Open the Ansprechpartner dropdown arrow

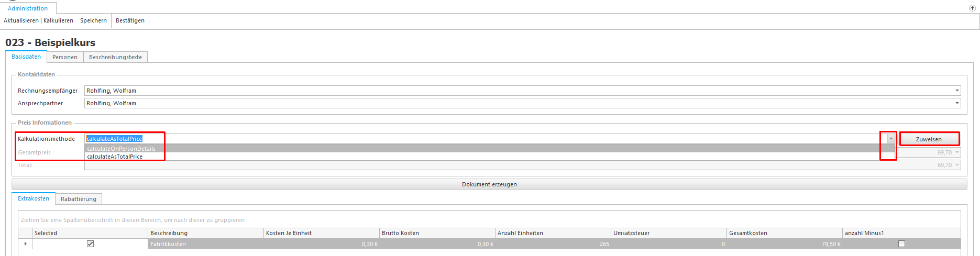pyautogui.click(x=957, y=103)
